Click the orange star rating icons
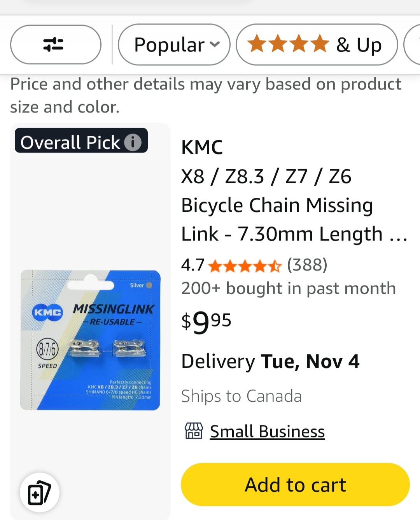420x520 pixels. tap(245, 267)
